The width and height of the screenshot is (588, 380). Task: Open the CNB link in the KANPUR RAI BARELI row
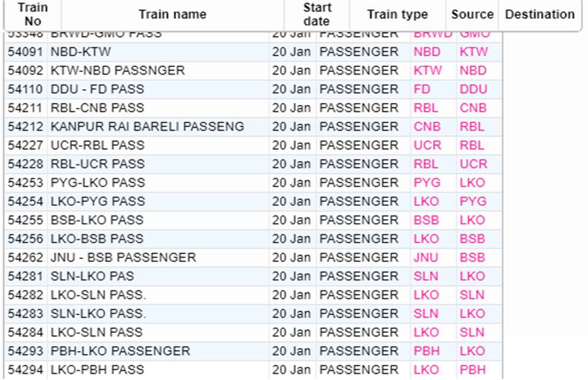click(426, 127)
